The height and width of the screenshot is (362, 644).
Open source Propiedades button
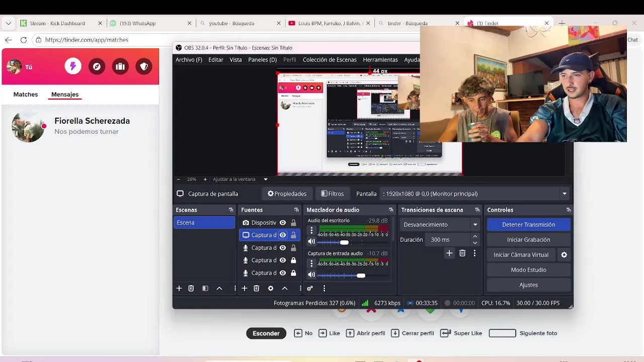tap(287, 194)
